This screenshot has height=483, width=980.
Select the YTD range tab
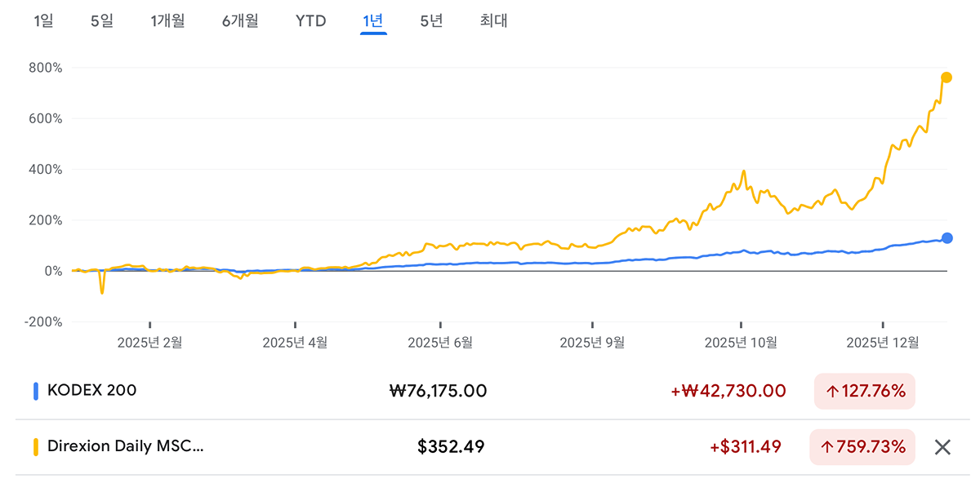tap(310, 21)
